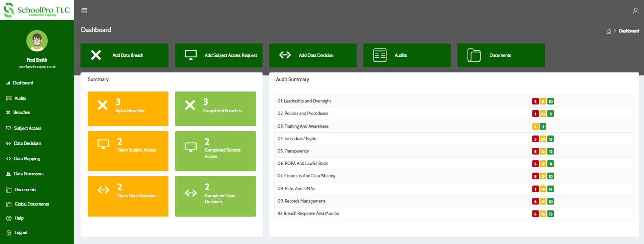Click Fred Smith's avatar picture
644x244 pixels.
(37, 41)
